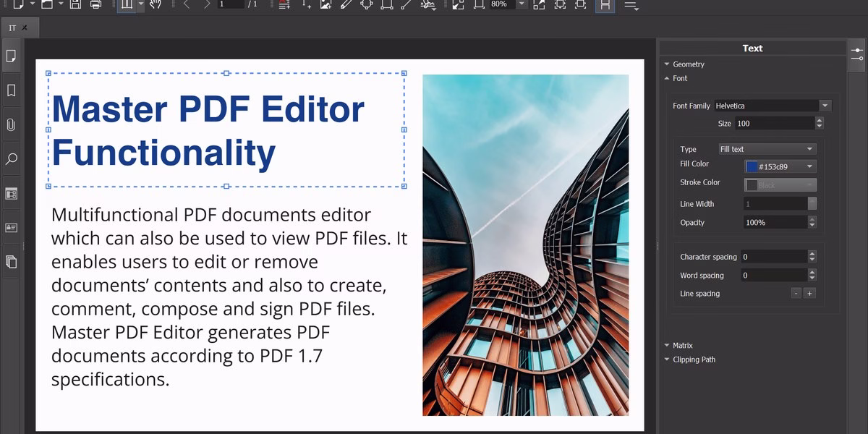Click the 80% zoom field

tap(502, 4)
